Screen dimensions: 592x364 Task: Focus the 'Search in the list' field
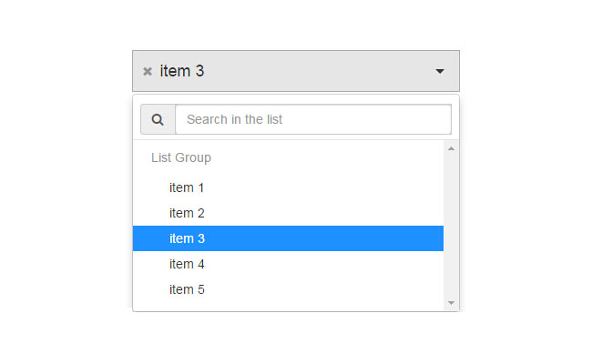[312, 119]
